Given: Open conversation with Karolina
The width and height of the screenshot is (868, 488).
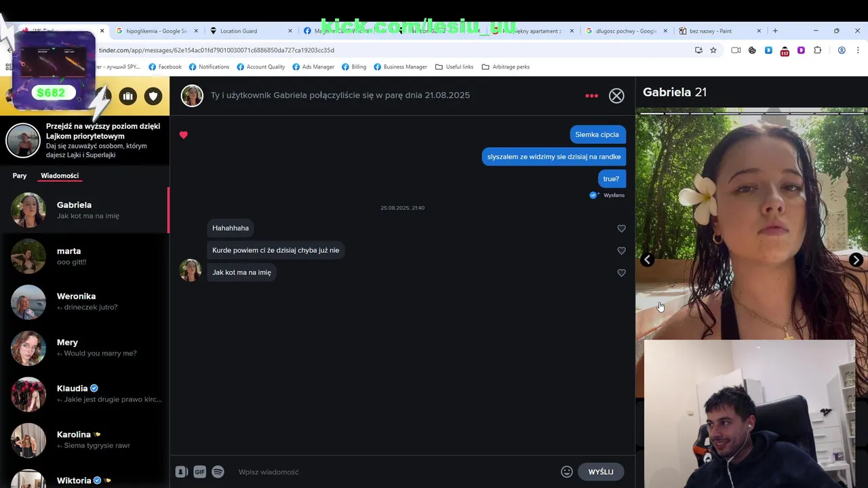Looking at the screenshot, I should [85, 440].
